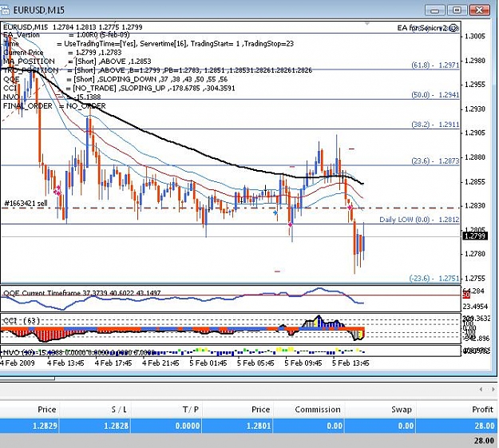Click the QQE Current Timeframe indicator label
Image resolution: width=499 pixels, height=448 pixels.
tap(81, 292)
